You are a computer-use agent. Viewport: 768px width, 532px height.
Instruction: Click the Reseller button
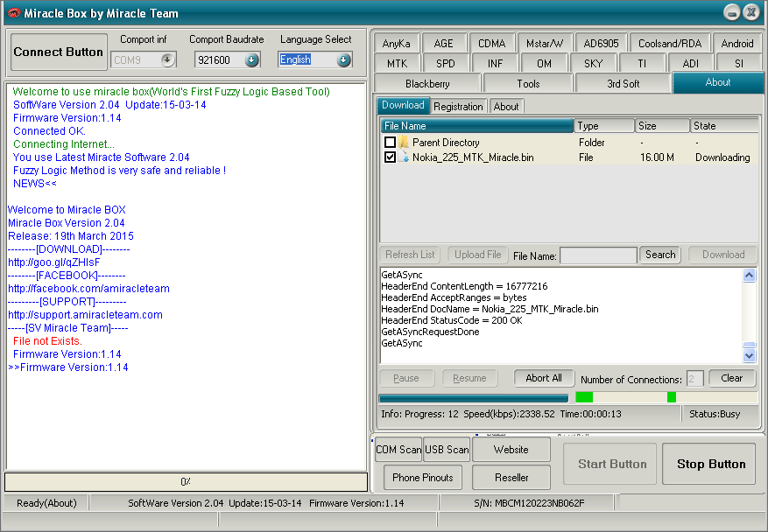[x=511, y=477]
